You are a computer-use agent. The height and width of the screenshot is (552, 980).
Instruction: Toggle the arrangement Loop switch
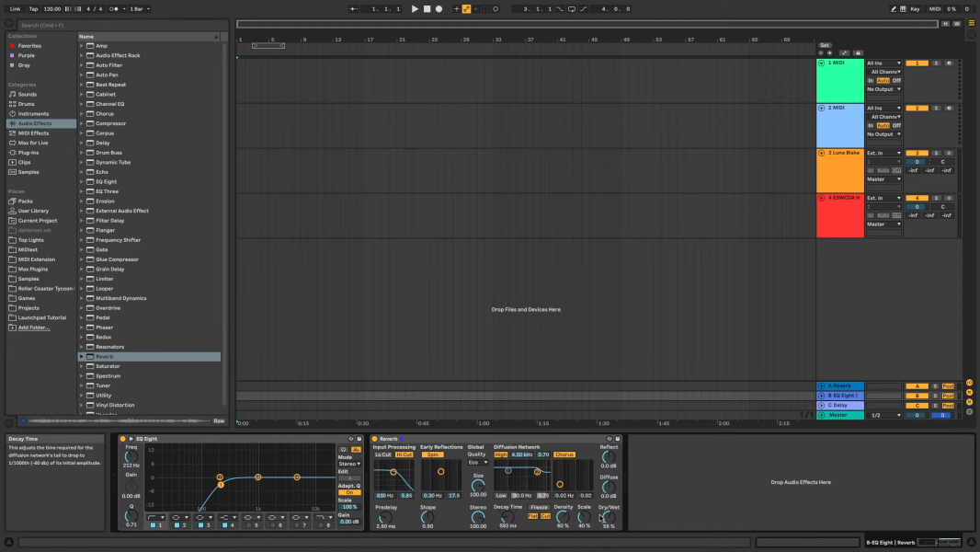point(572,9)
